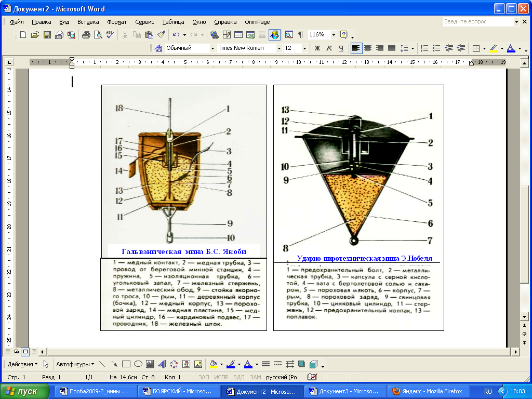Expand the undo history dropdown arrow
Image resolution: width=532 pixels, height=399 pixels.
point(184,35)
